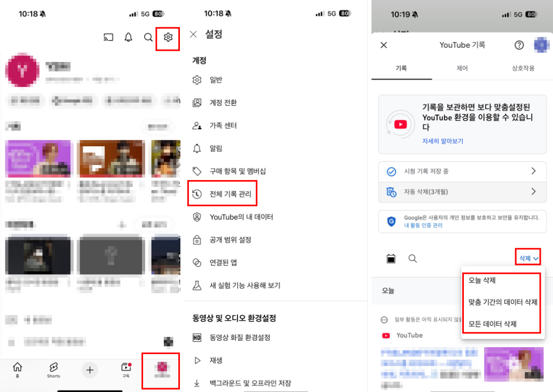Open the 삭제 dropdown
This screenshot has width=553, height=392.
coord(528,258)
